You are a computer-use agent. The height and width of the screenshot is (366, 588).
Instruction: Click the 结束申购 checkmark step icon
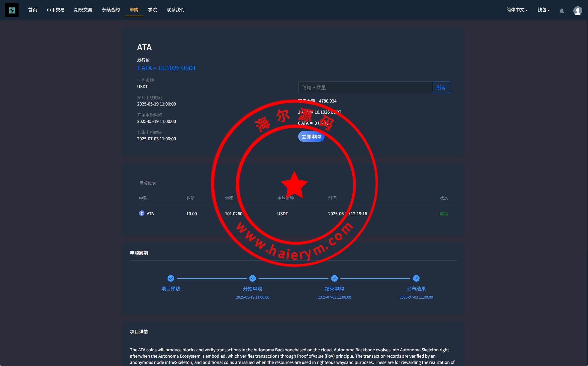[334, 278]
